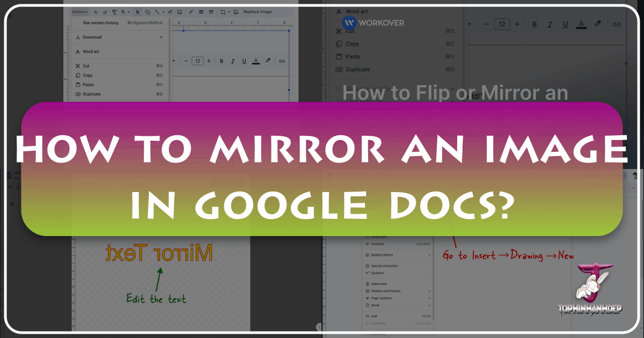
Task: Select the Text box tool icon
Action: point(170,12)
